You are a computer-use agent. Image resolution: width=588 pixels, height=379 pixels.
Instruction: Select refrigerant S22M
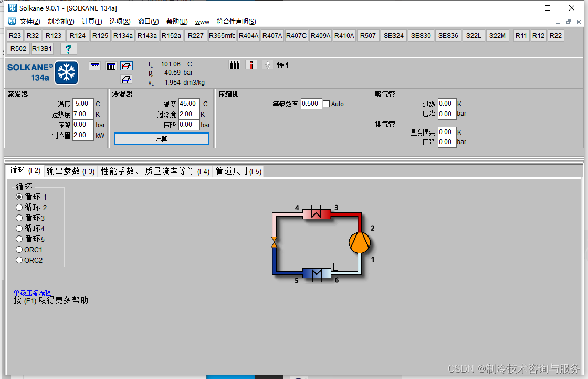pos(497,35)
